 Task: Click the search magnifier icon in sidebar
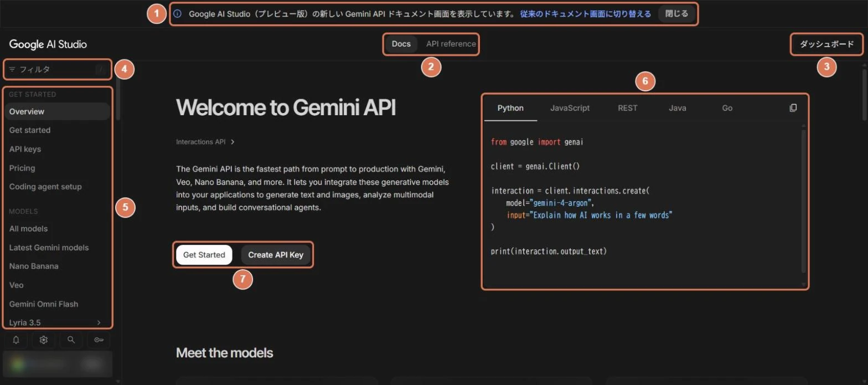71,340
